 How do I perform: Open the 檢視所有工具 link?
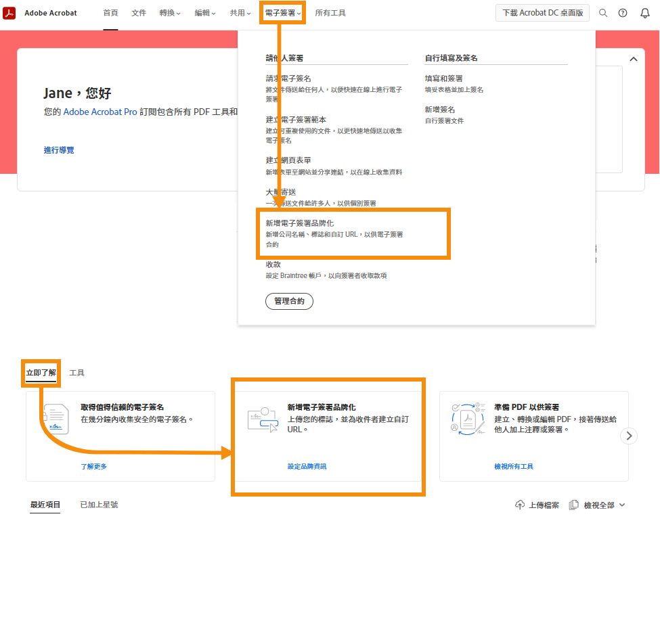pos(514,467)
